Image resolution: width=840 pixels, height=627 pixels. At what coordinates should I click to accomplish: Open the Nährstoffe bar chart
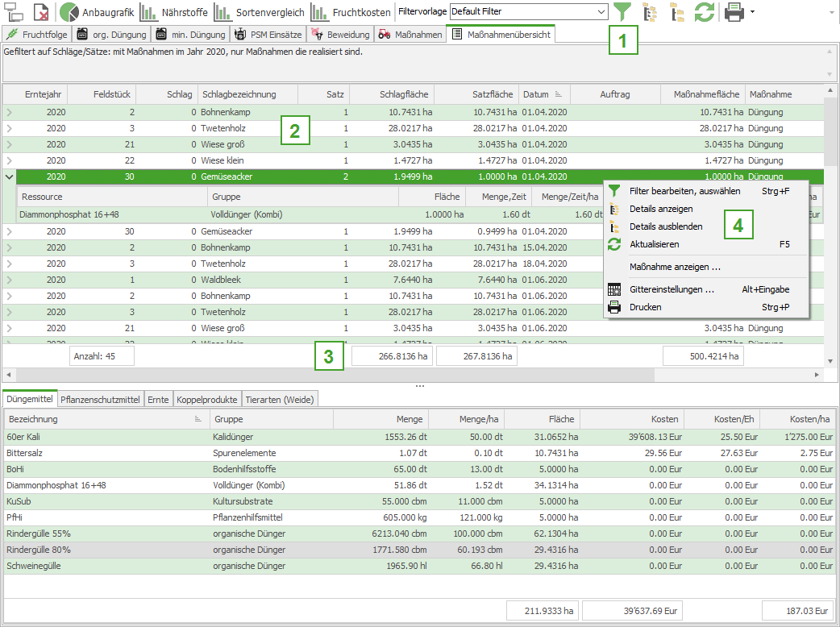click(x=173, y=12)
